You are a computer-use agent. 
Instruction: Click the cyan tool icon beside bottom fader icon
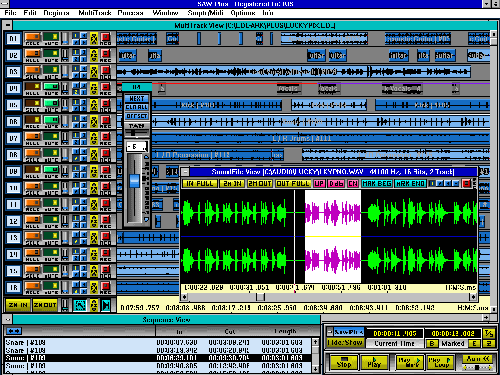pyautogui.click(x=80, y=305)
